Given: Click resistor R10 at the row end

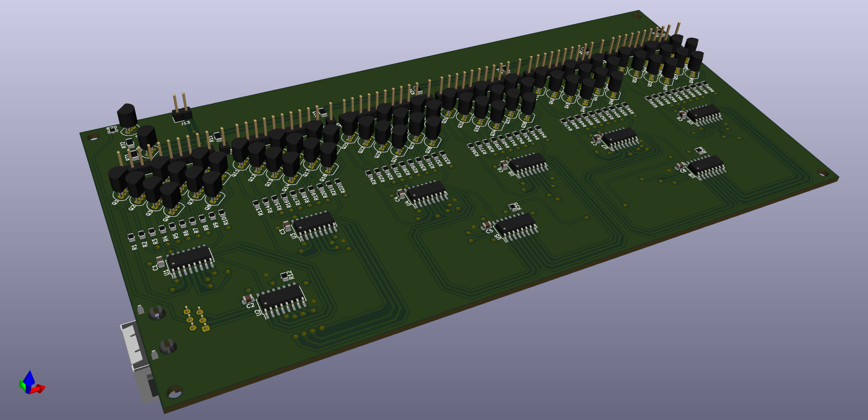Looking at the screenshot, I should pos(222,212).
